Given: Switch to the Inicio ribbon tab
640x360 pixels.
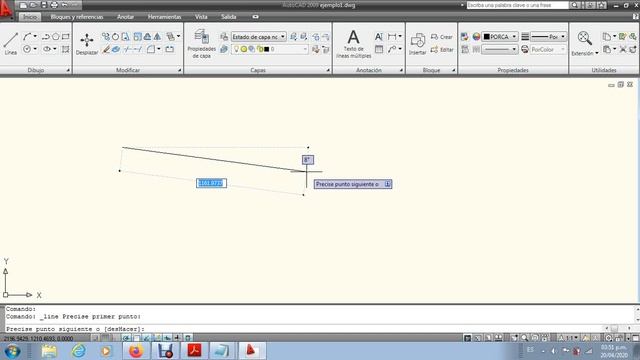Looking at the screenshot, I should coord(30,17).
